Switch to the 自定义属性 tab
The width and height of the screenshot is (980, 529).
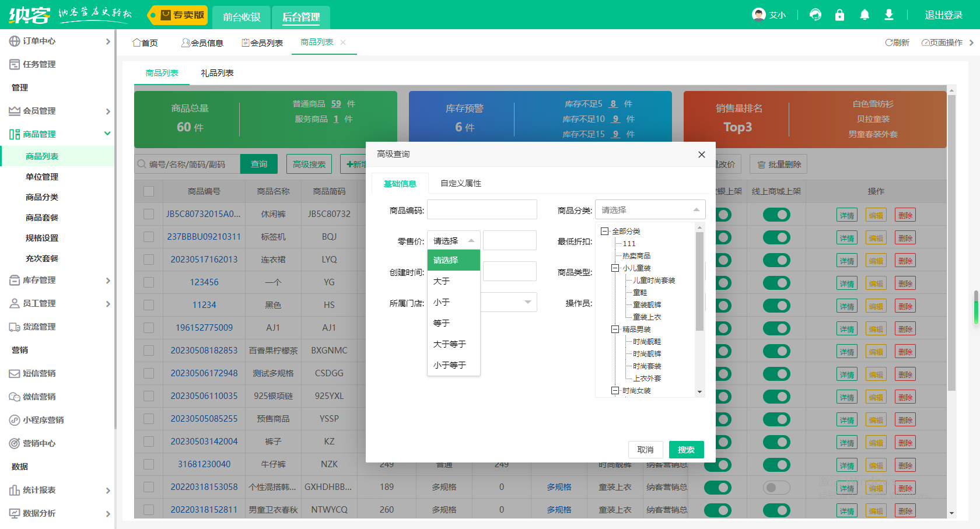point(460,184)
